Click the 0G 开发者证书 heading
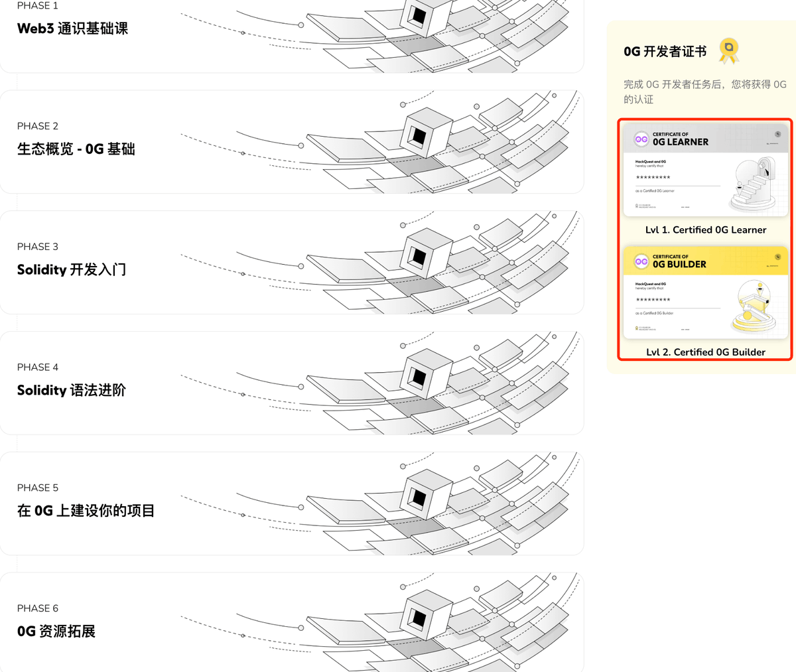796x672 pixels. tap(665, 51)
